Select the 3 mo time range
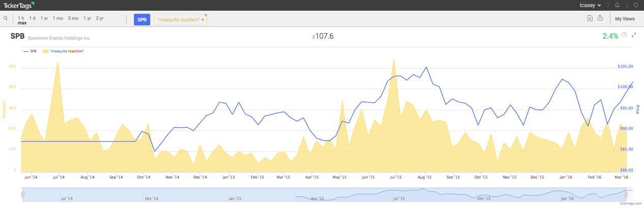This screenshot has height=208, width=644. (x=73, y=18)
